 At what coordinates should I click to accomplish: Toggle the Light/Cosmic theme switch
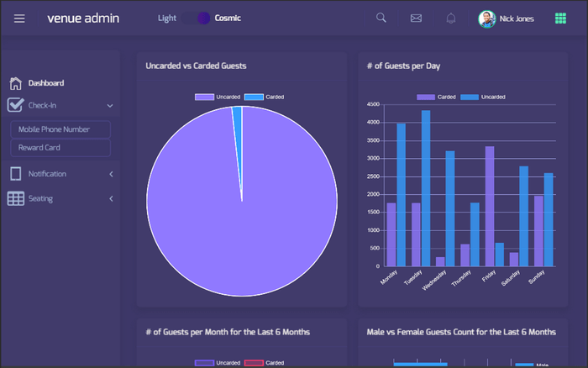coord(203,18)
